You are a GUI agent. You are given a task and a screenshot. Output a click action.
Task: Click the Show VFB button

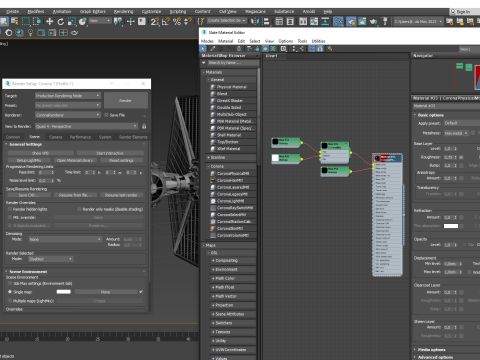click(40, 153)
